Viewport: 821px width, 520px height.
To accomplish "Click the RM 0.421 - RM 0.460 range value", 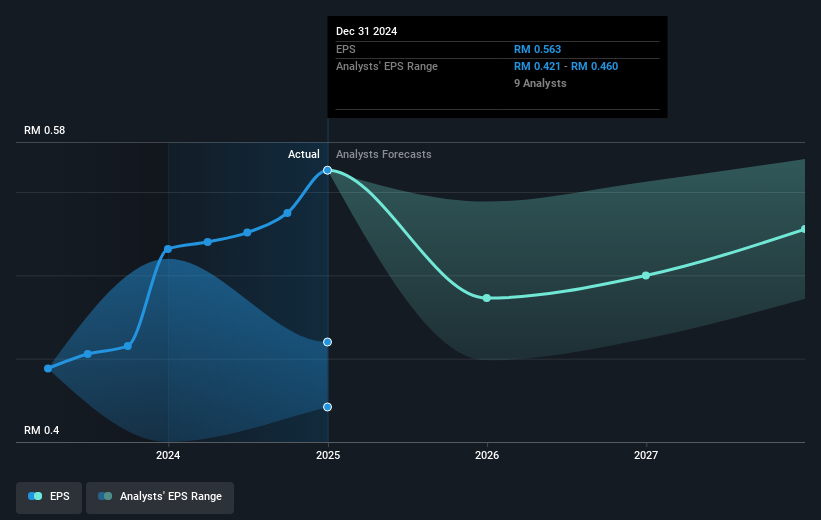I will [566, 67].
